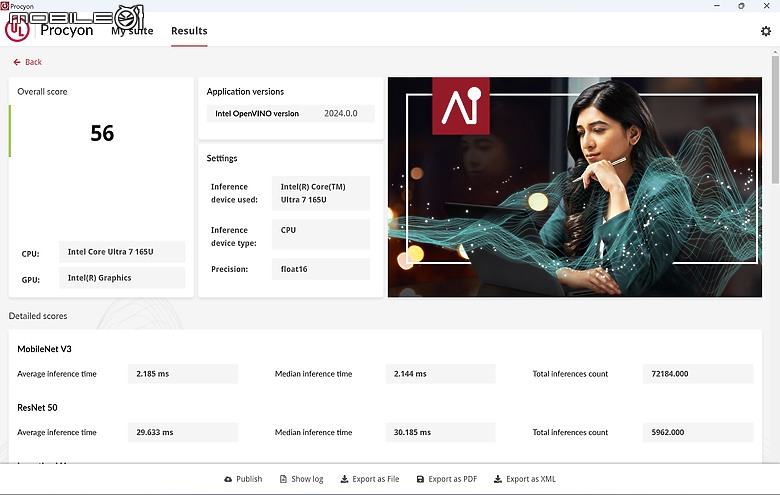780x495 pixels.
Task: Click the overall score value 56
Action: [x=102, y=133]
